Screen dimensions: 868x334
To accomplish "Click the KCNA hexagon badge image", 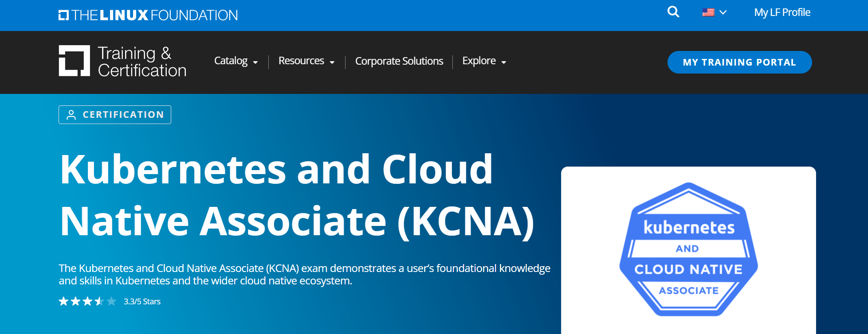I will [x=688, y=249].
